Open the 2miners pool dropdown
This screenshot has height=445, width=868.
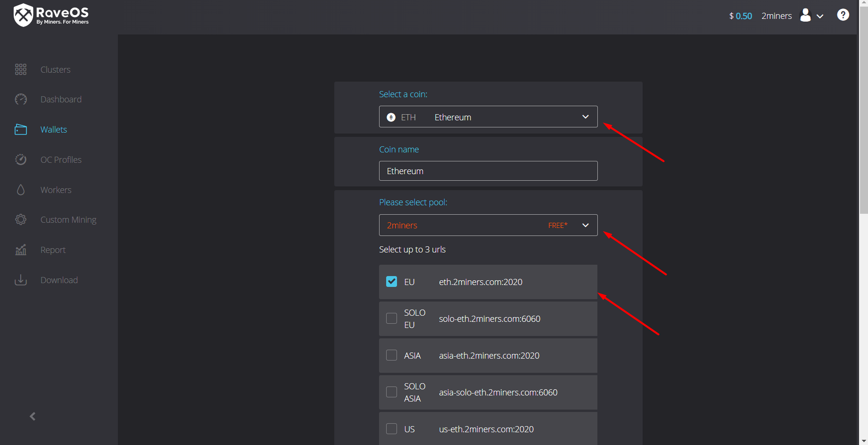(488, 225)
